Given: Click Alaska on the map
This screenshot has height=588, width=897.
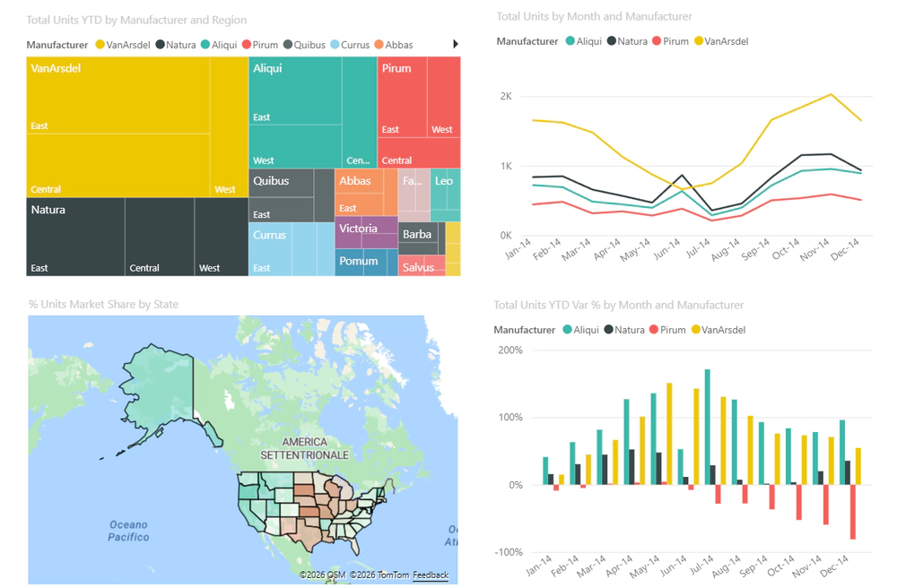Looking at the screenshot, I should point(163,384).
